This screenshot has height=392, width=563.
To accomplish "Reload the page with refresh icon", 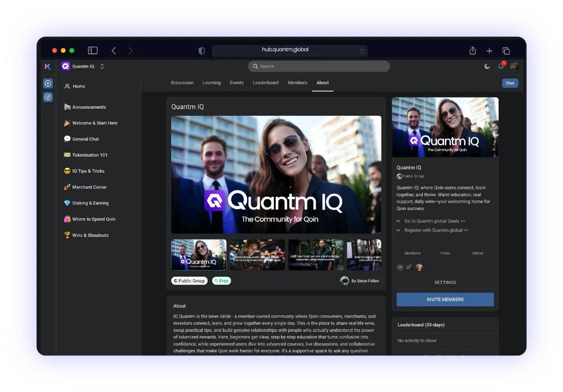I will (362, 51).
